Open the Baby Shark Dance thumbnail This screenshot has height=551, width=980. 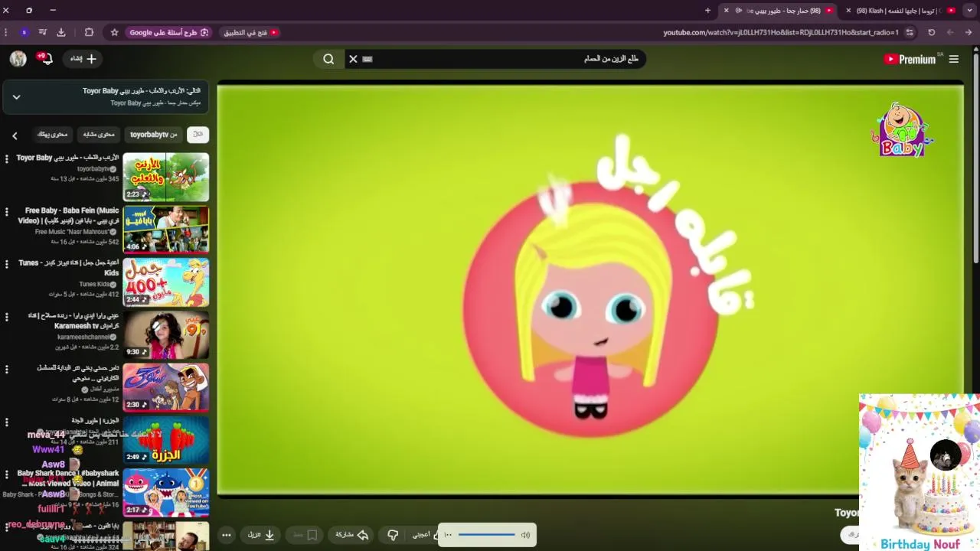pyautogui.click(x=165, y=493)
